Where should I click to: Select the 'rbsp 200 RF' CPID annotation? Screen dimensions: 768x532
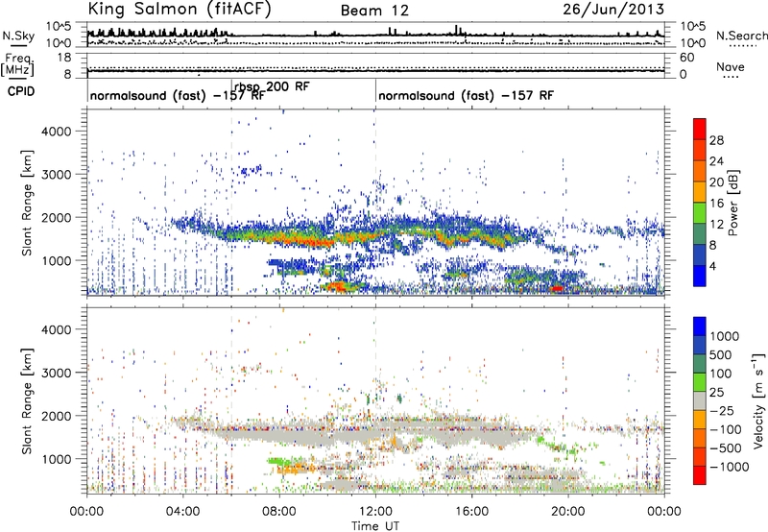pos(273,86)
